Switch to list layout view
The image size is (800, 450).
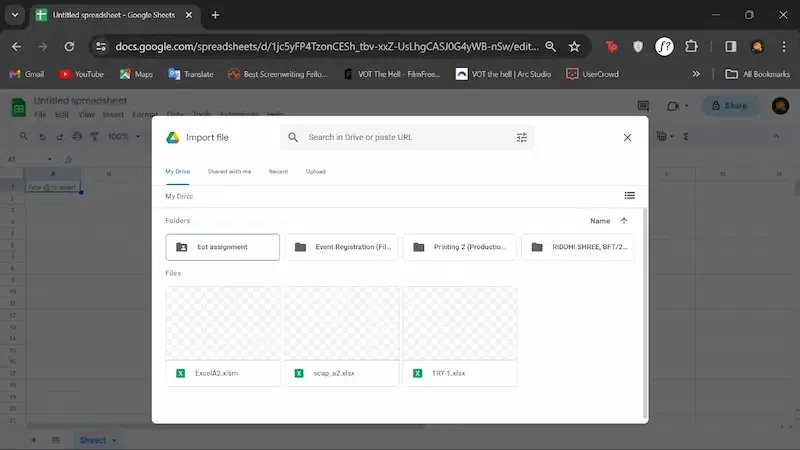(630, 195)
